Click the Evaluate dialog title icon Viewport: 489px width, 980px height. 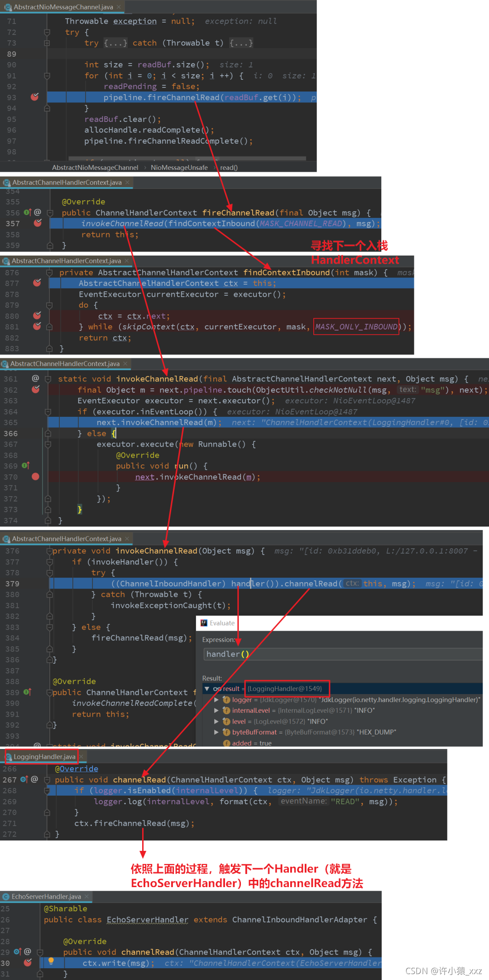pyautogui.click(x=204, y=623)
